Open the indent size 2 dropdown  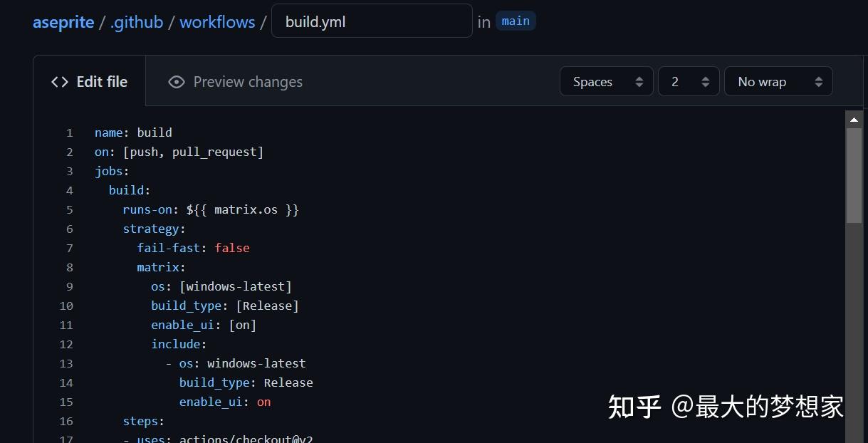coord(689,82)
